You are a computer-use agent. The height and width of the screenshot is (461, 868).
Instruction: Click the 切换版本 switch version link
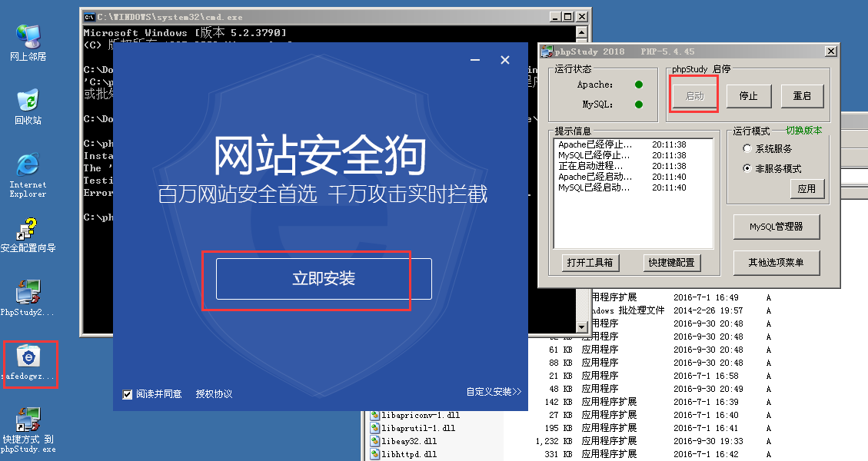[803, 131]
